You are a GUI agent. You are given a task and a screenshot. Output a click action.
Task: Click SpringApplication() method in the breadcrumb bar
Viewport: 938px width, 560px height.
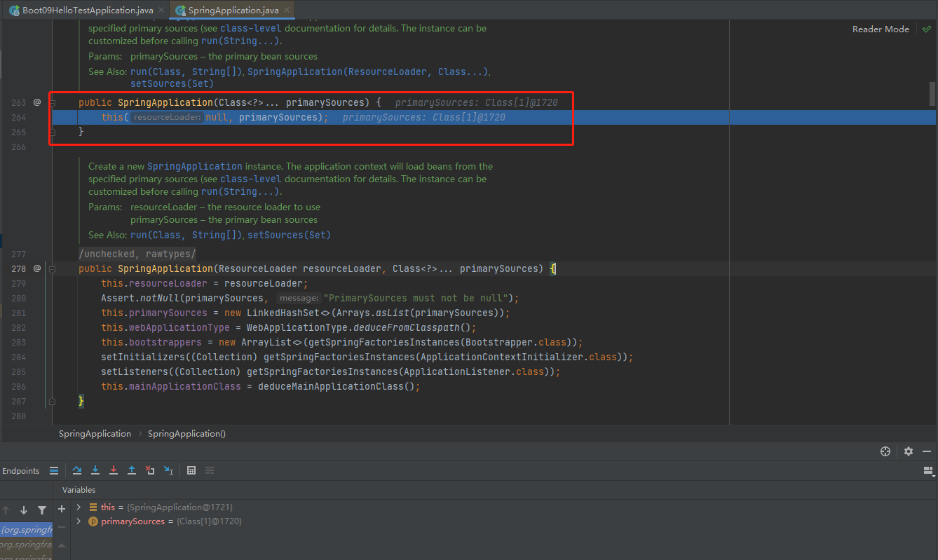coord(186,434)
